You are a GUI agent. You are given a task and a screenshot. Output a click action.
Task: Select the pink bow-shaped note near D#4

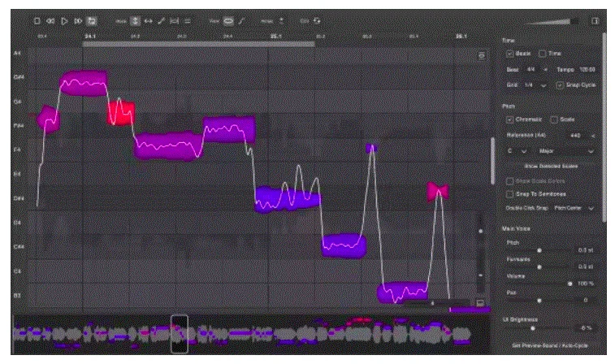click(438, 192)
